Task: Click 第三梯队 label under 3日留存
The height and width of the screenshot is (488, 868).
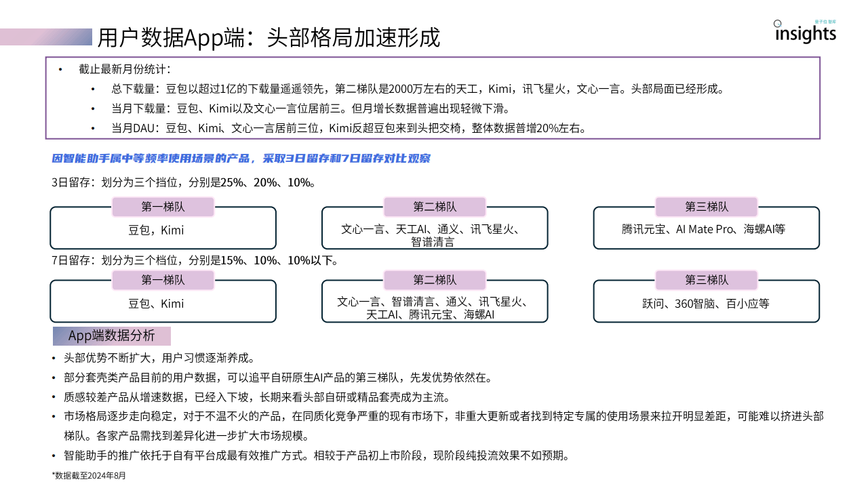Action: click(x=707, y=207)
